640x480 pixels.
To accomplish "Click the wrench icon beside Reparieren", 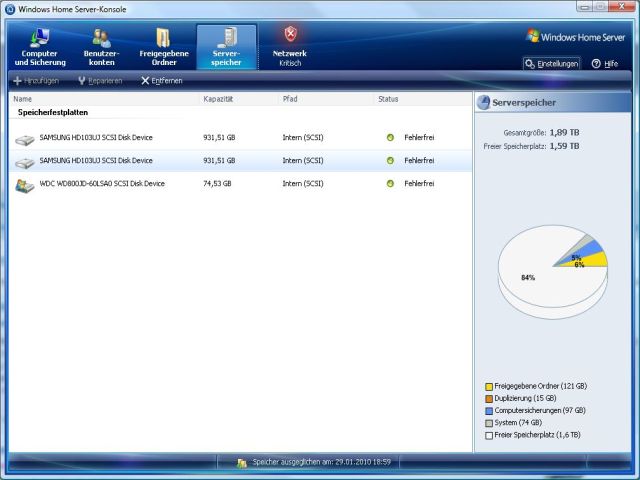I will (82, 81).
